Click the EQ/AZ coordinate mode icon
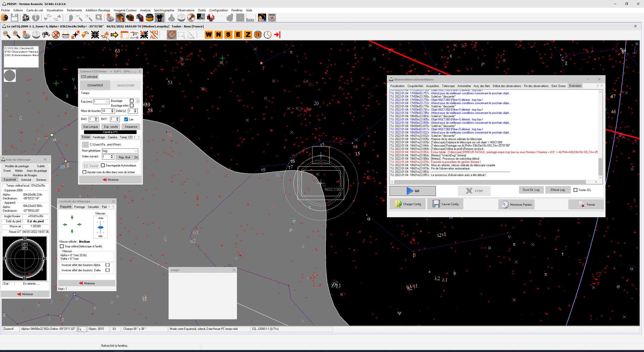 (x=154, y=35)
